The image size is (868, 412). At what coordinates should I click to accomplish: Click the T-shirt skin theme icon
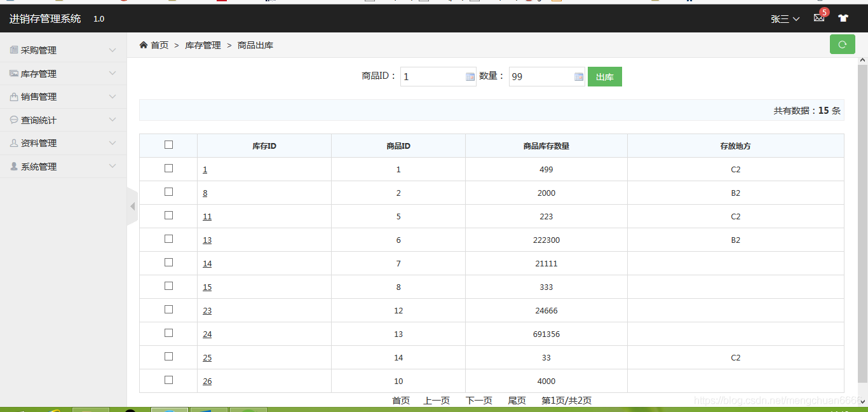coord(843,18)
